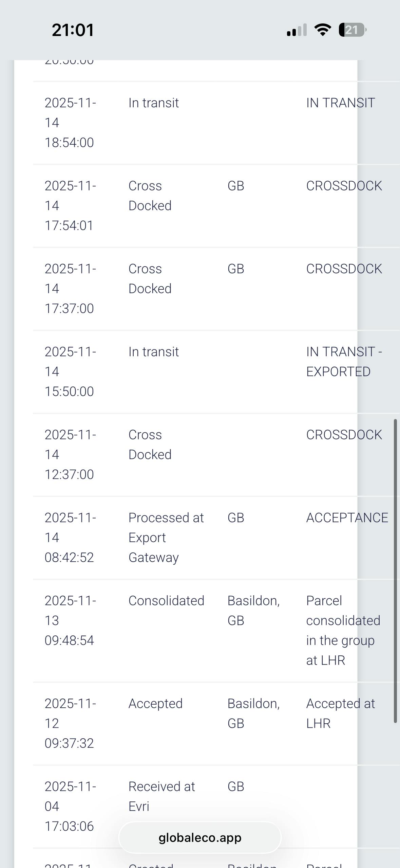Click the "Consolidated" status text
The width and height of the screenshot is (400, 868).
[x=166, y=601]
